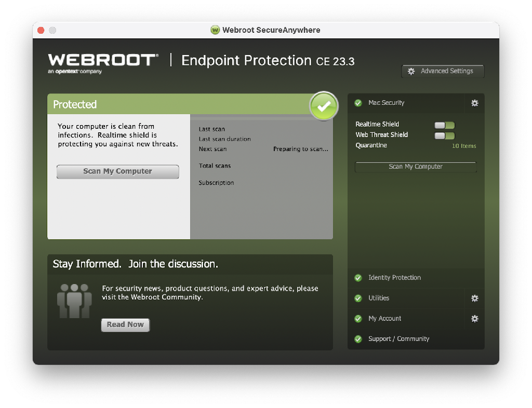Screen dimensions: 532x408
Task: Click Webroot logo in title bar
Action: pos(215,30)
